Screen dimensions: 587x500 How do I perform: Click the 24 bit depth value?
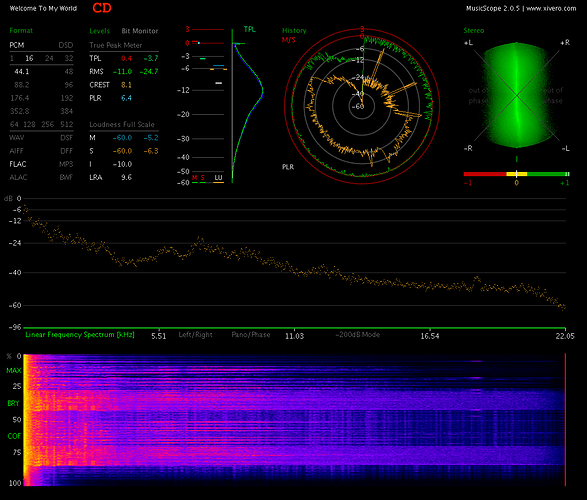(x=49, y=58)
